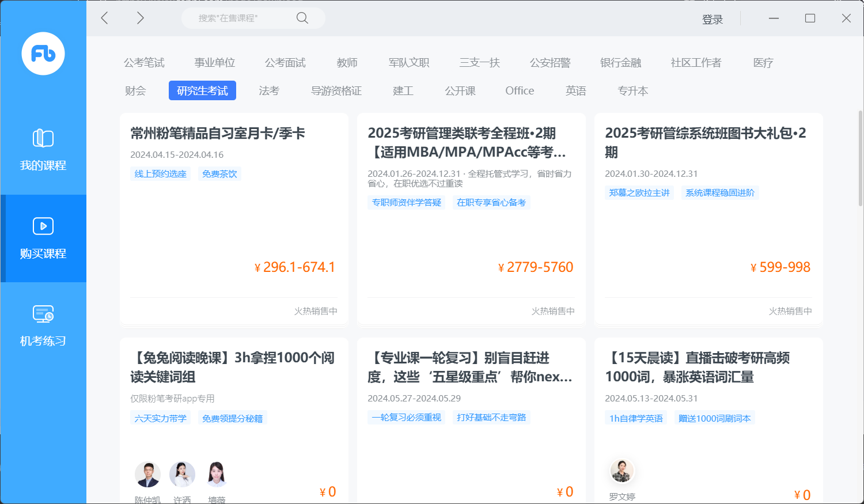This screenshot has width=864, height=504.
Task: Click the 系统课程稳固进阶 tag
Action: pos(720,193)
